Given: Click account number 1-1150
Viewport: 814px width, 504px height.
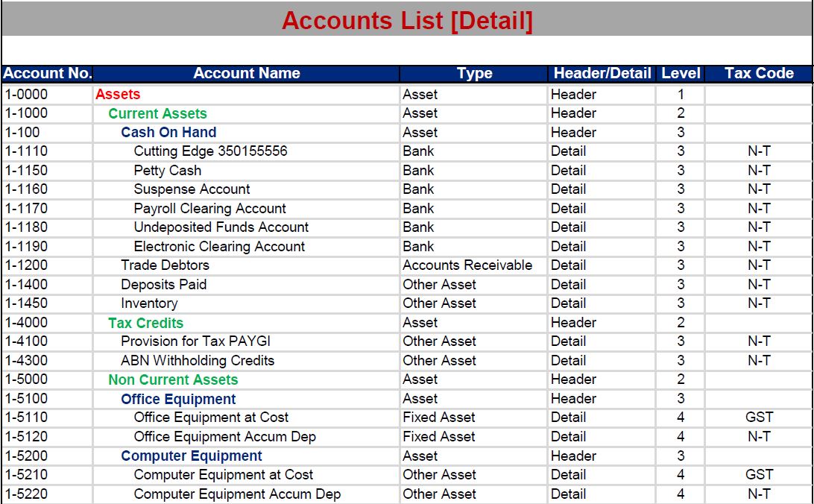Looking at the screenshot, I should (x=26, y=170).
